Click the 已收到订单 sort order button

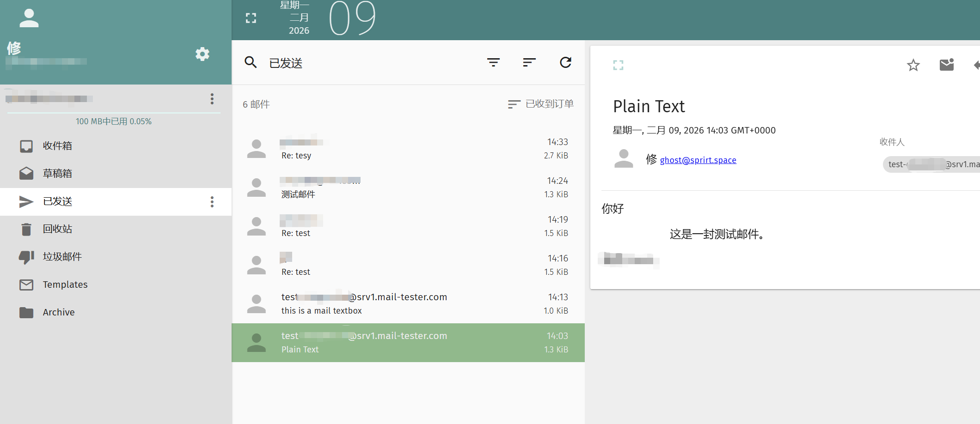[x=541, y=104]
